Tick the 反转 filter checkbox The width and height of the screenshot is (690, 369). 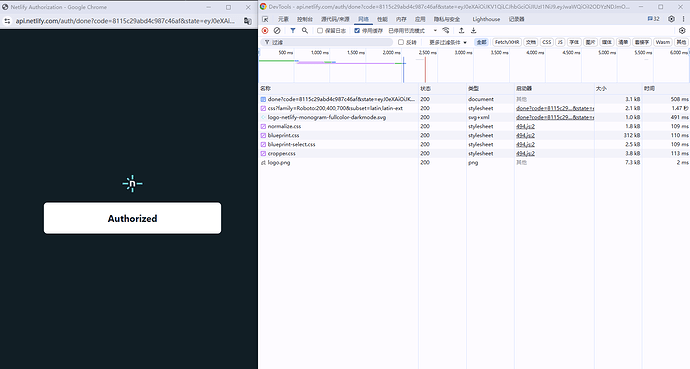401,42
